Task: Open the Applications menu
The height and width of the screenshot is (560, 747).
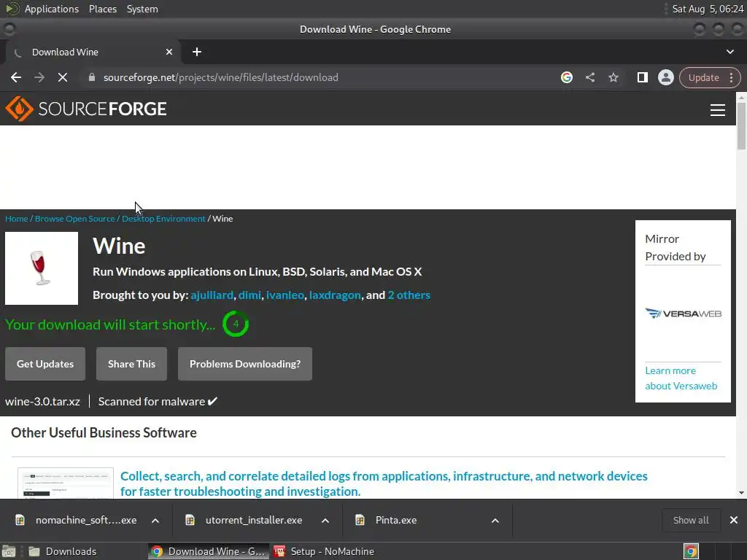Action: (52, 9)
